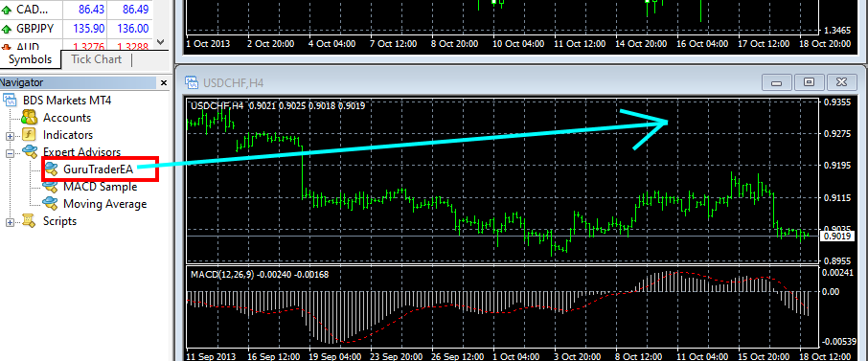Select the Scripts scroll icon

point(29,221)
